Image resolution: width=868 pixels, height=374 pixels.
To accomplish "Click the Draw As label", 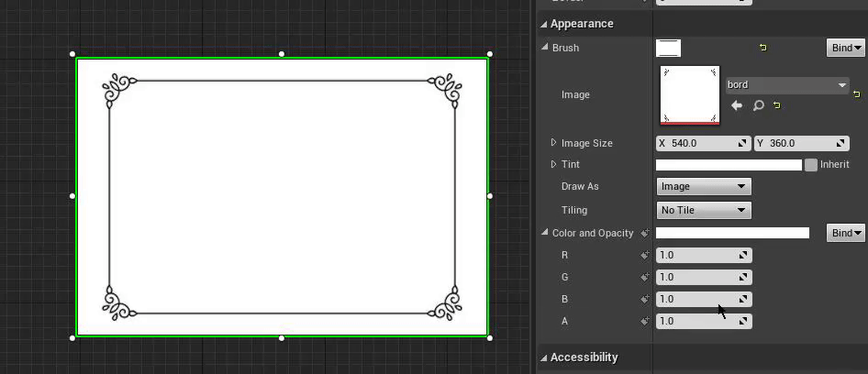I will tap(580, 186).
